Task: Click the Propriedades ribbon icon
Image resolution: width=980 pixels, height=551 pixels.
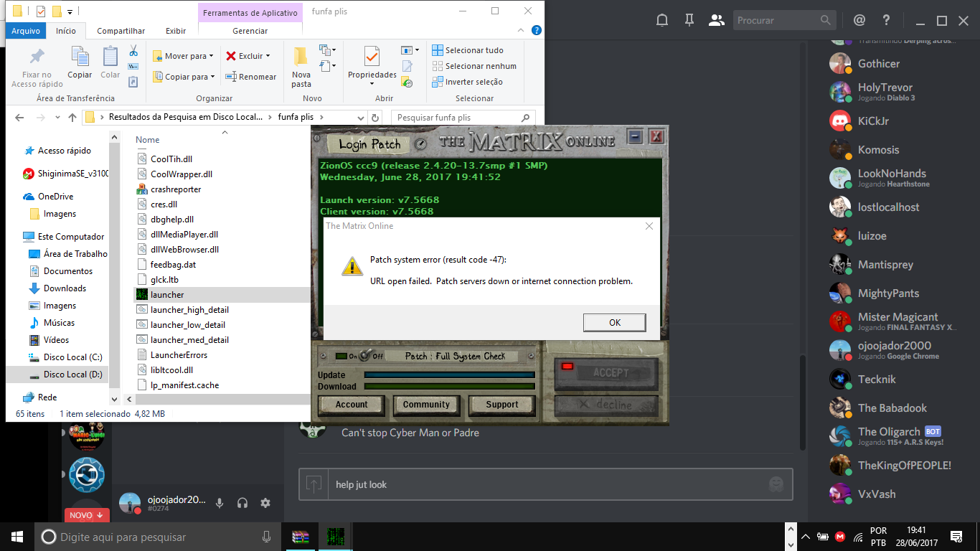Action: [x=372, y=56]
